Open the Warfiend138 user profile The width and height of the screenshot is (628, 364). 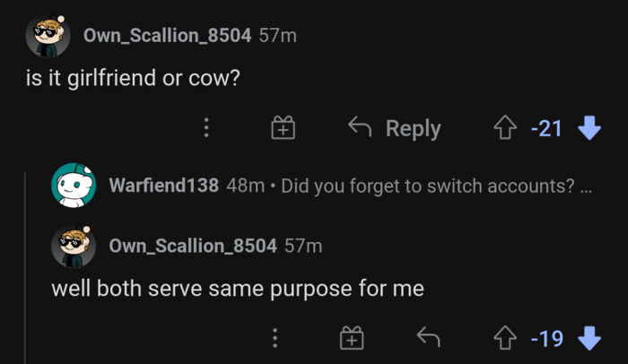164,186
